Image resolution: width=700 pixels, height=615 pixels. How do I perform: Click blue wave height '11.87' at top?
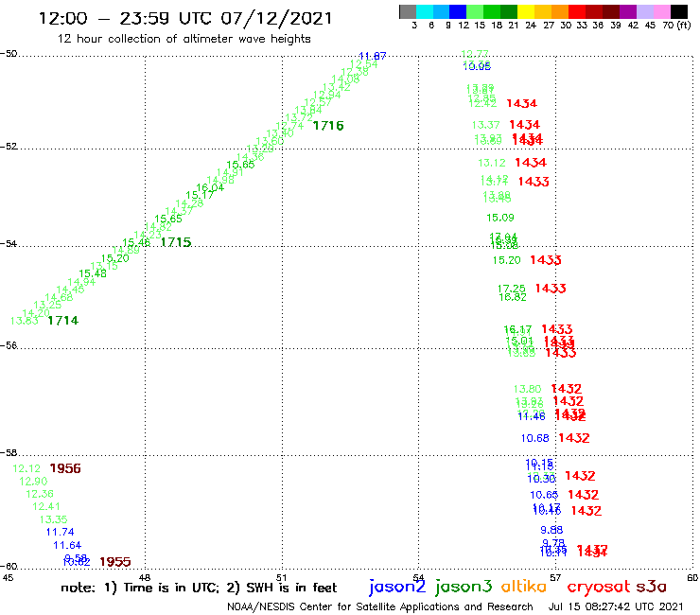click(373, 56)
